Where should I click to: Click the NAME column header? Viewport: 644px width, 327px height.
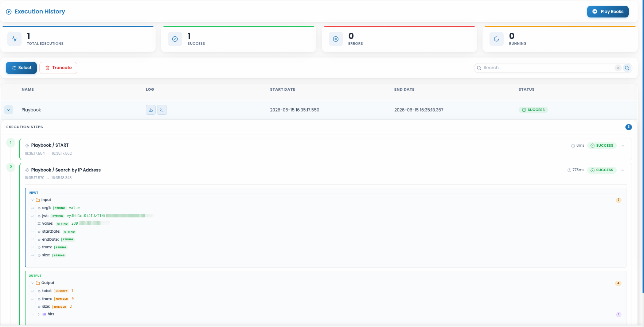[28, 89]
